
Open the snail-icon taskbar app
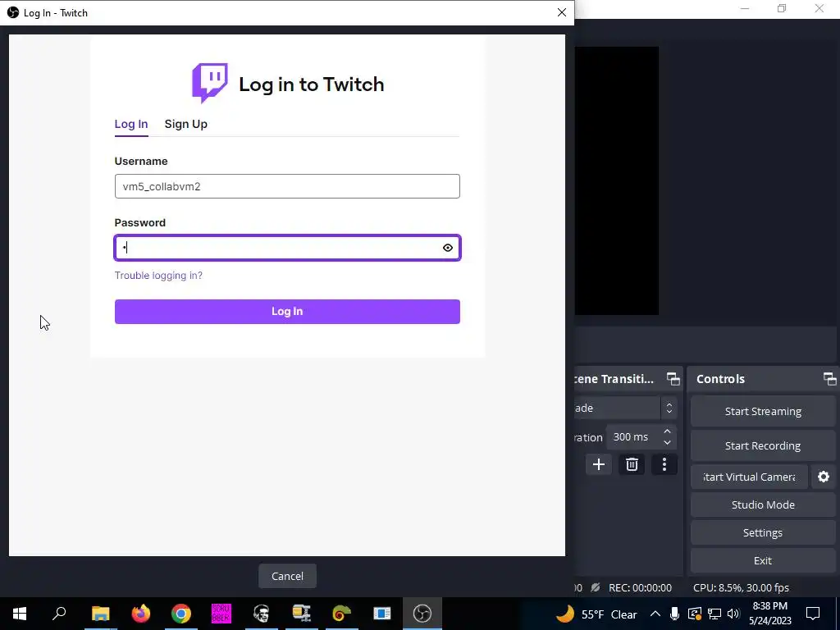(342, 614)
